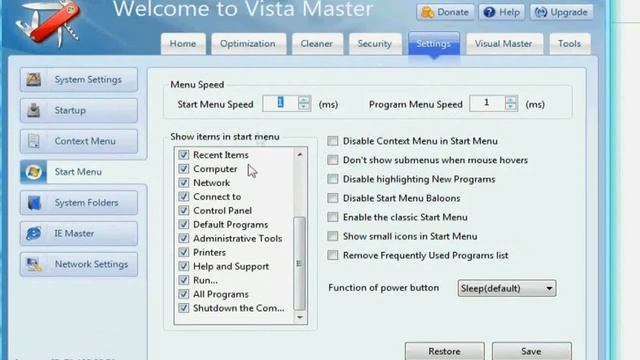Decrease the Program Menu Speed value
The width and height of the screenshot is (640, 360).
511,107
